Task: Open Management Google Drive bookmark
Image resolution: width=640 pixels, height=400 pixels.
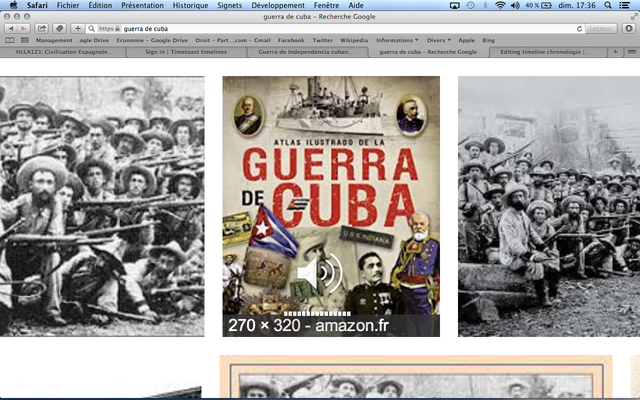Action: click(x=72, y=40)
